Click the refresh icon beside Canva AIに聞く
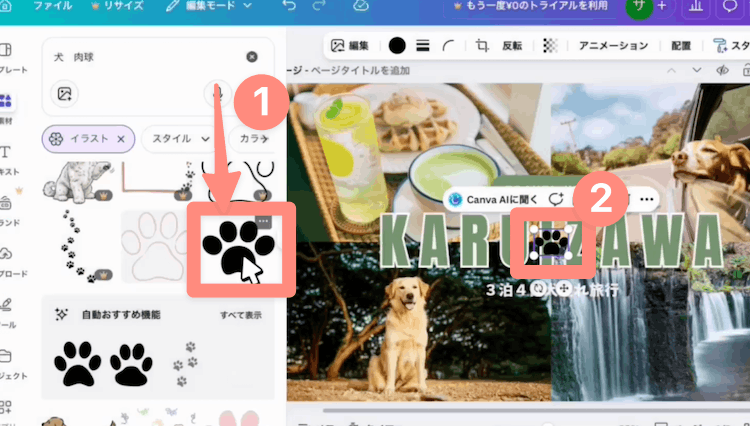This screenshot has width=750, height=426. 555,199
